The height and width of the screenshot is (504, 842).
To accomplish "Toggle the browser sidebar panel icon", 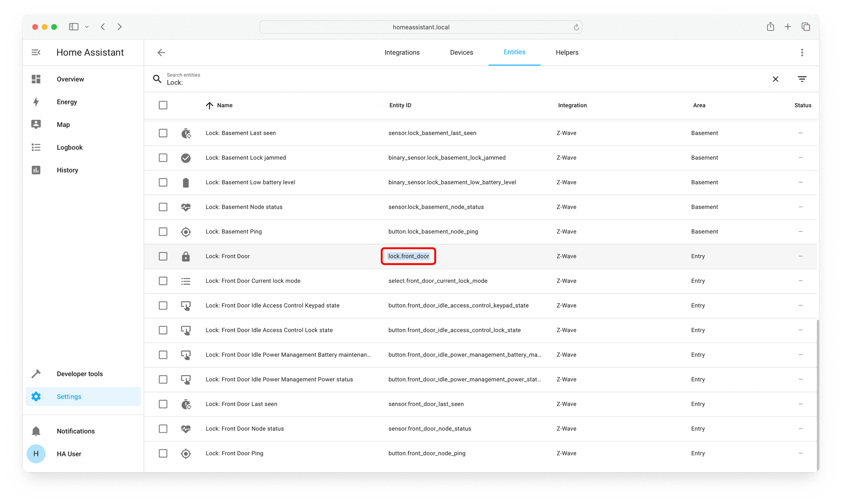I will [x=74, y=27].
